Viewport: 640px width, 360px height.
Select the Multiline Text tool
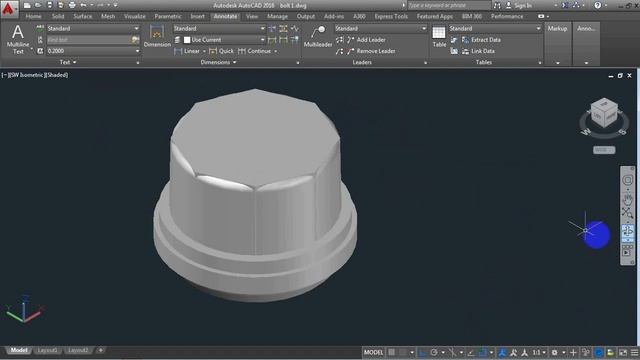coord(18,40)
